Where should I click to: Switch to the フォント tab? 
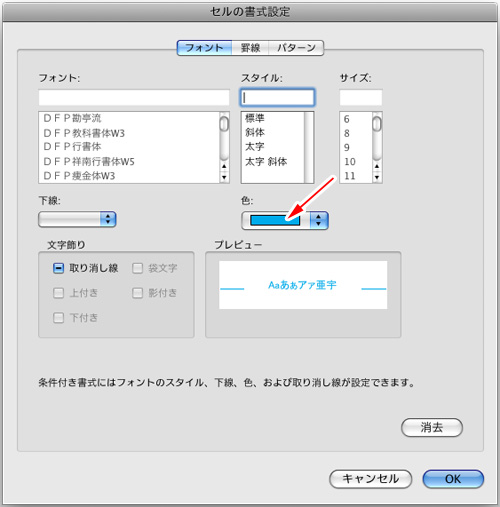click(204, 48)
